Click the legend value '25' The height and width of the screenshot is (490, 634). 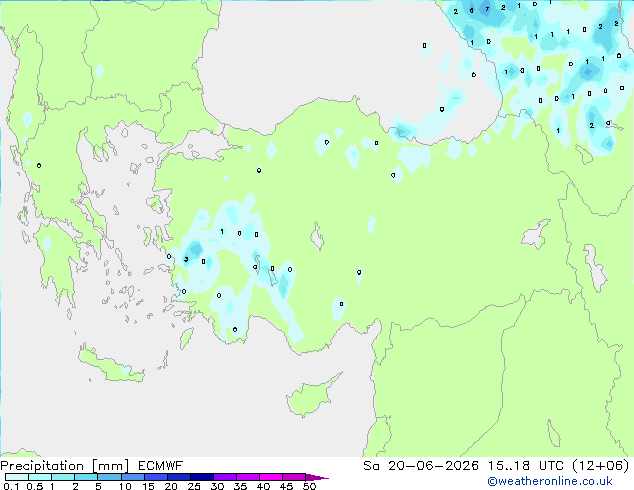coord(194,486)
